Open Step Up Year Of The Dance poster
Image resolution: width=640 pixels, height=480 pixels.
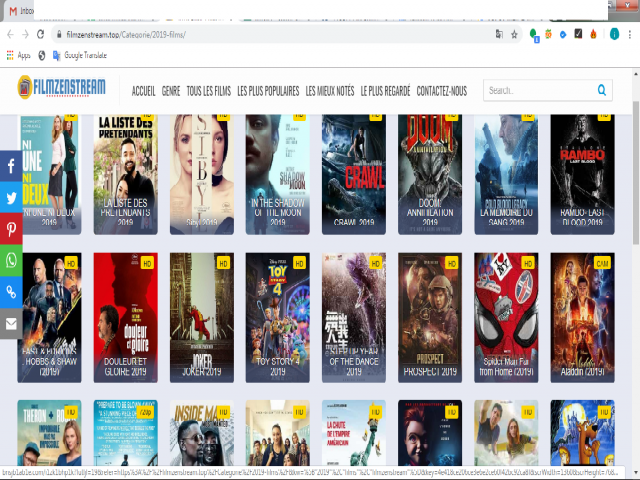click(x=354, y=318)
